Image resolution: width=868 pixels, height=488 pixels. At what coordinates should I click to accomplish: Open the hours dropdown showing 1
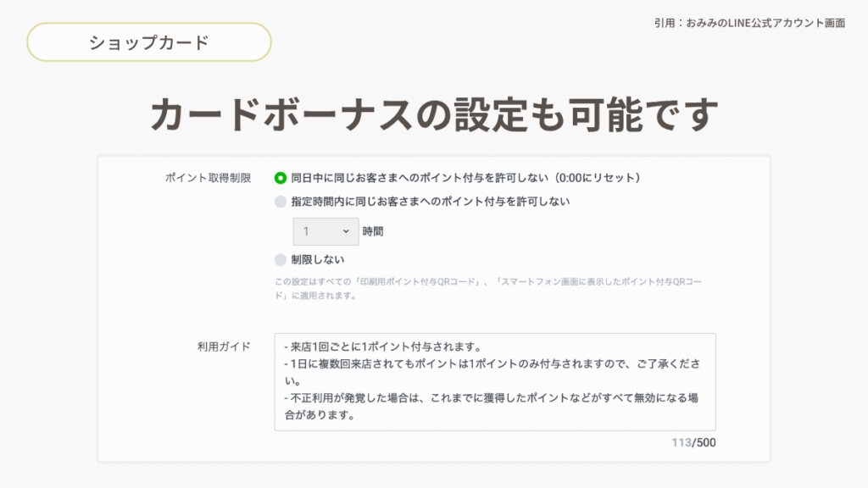click(x=325, y=231)
